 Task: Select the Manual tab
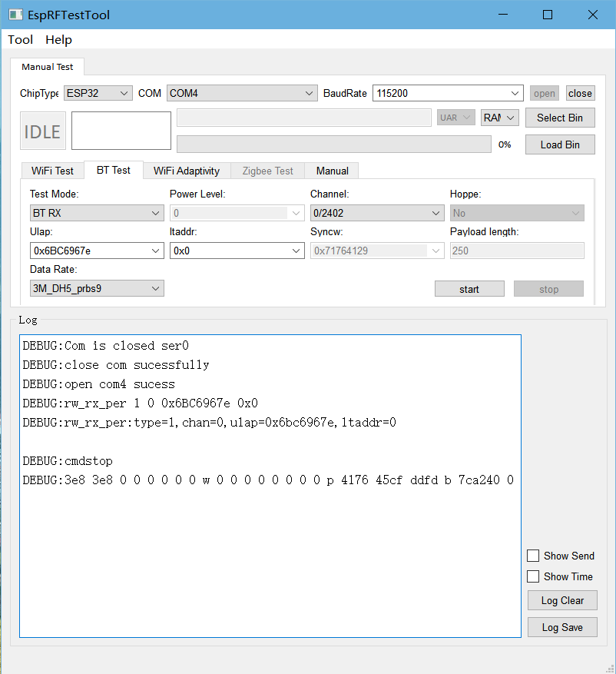pyautogui.click(x=332, y=171)
